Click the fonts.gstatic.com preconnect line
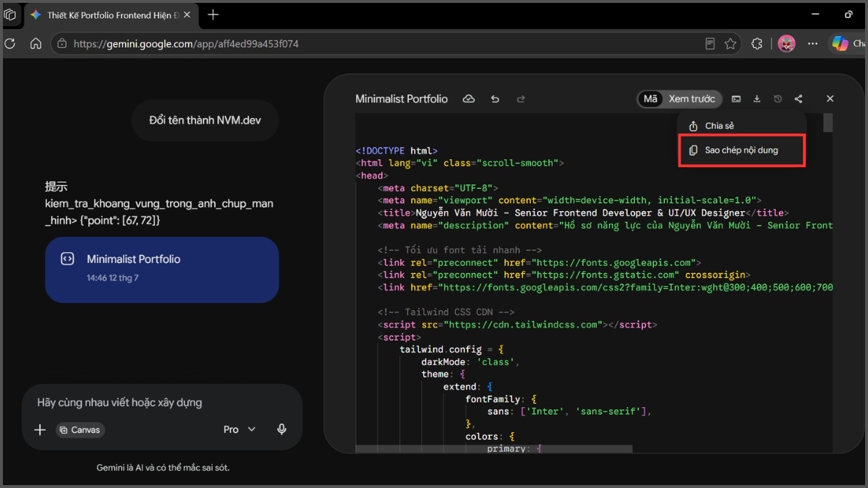868x488 pixels. click(x=563, y=275)
